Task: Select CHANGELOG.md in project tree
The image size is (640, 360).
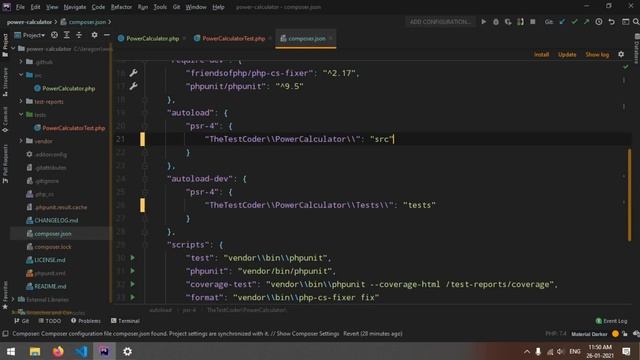Action: 56,220
